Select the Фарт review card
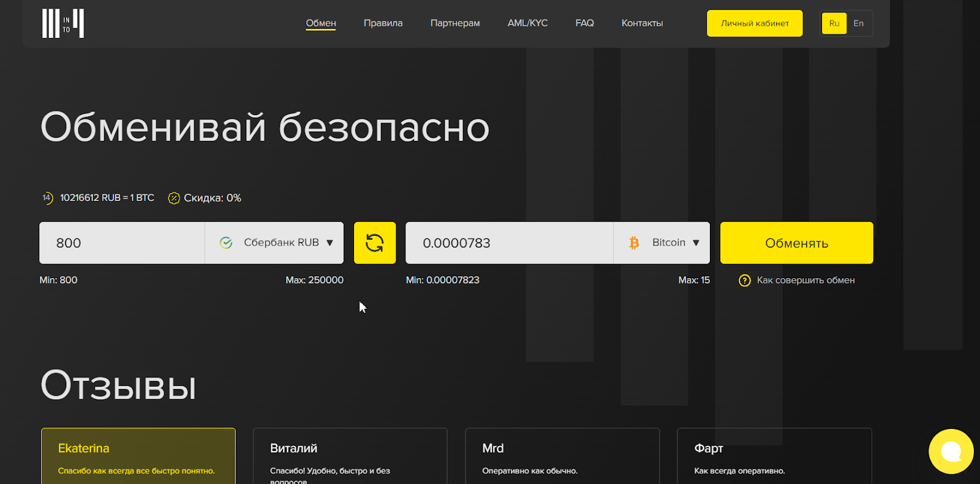Image resolution: width=980 pixels, height=484 pixels. (774, 456)
